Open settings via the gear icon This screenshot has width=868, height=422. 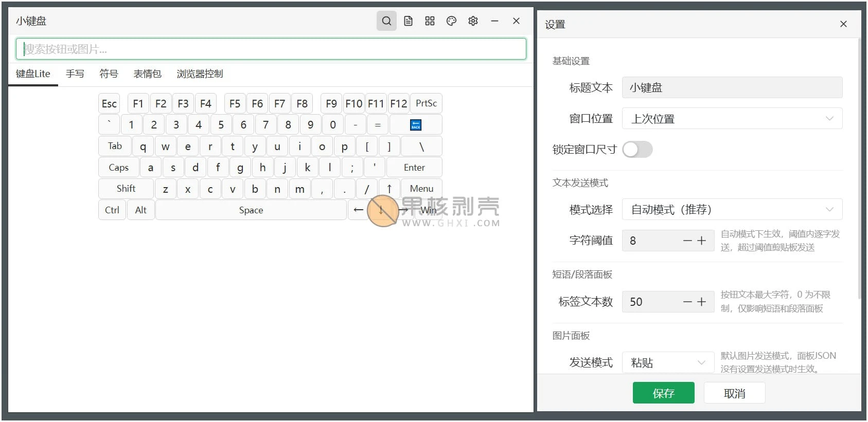tap(473, 21)
